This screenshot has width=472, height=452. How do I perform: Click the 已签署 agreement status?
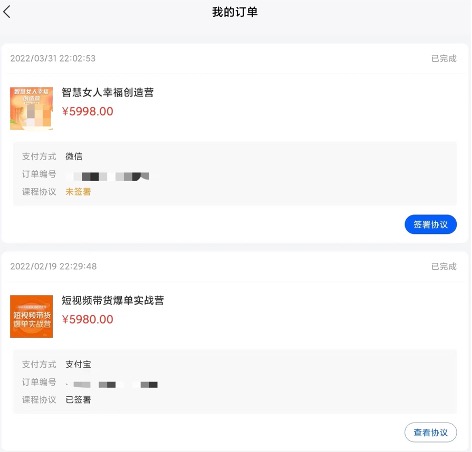click(x=78, y=400)
